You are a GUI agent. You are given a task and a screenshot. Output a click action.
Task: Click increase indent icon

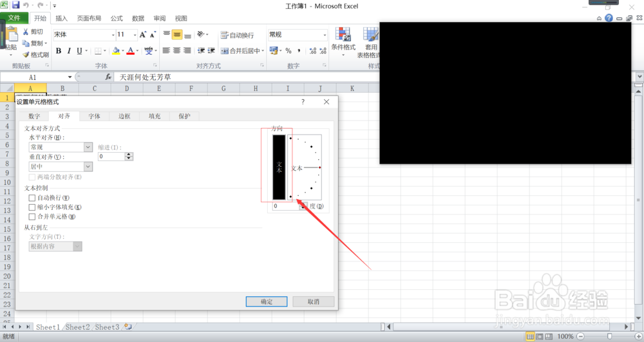point(211,50)
